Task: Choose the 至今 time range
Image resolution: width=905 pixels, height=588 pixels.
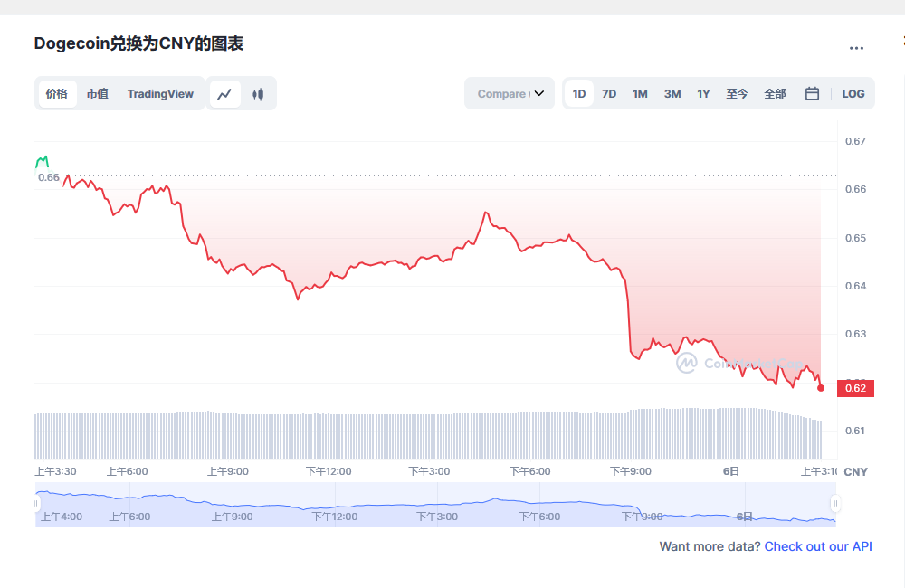Action: [x=737, y=93]
